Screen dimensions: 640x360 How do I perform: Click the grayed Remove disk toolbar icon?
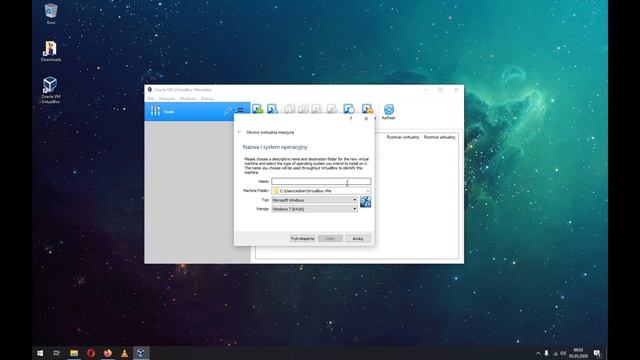(317, 109)
